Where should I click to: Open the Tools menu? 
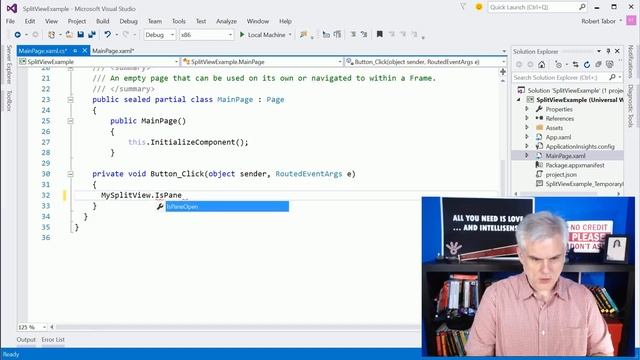pyautogui.click(x=178, y=21)
